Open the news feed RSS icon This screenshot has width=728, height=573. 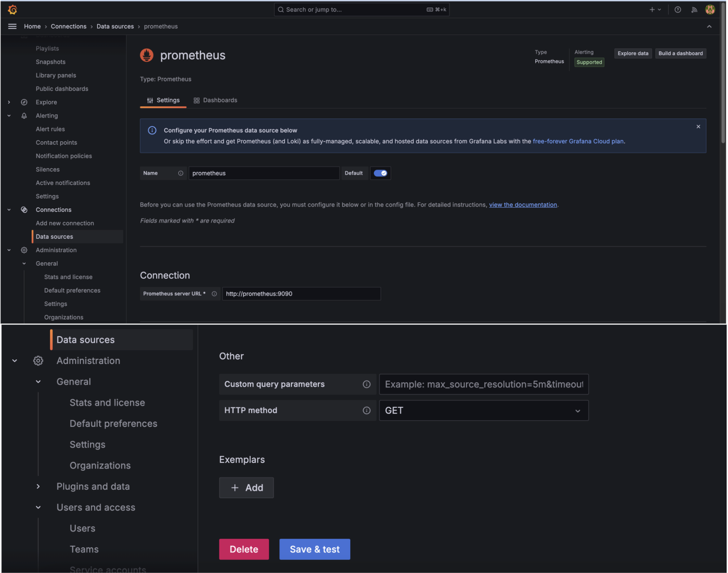point(694,10)
